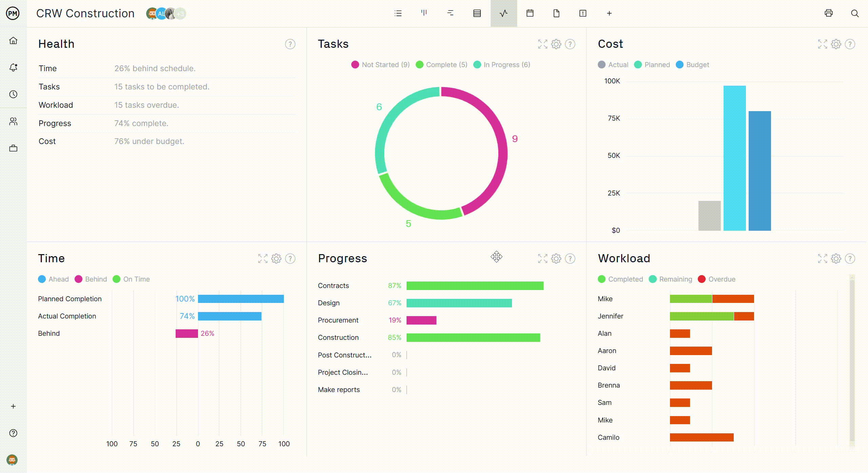Click the Workload widget vertical scrollbar
868x473 pixels.
pyautogui.click(x=852, y=361)
